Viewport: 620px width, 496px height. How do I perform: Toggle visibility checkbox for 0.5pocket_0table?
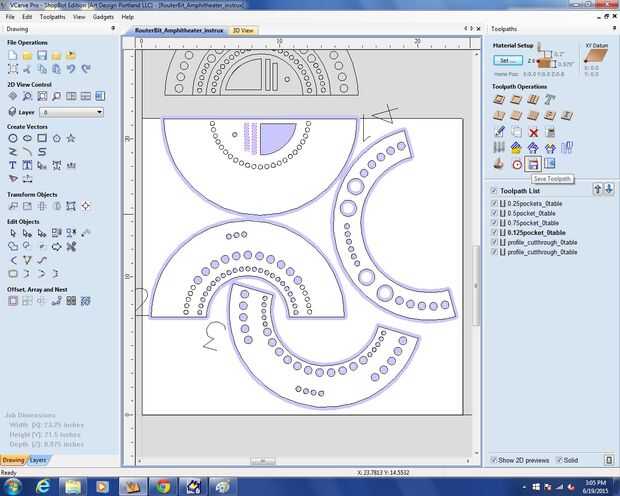pos(494,213)
